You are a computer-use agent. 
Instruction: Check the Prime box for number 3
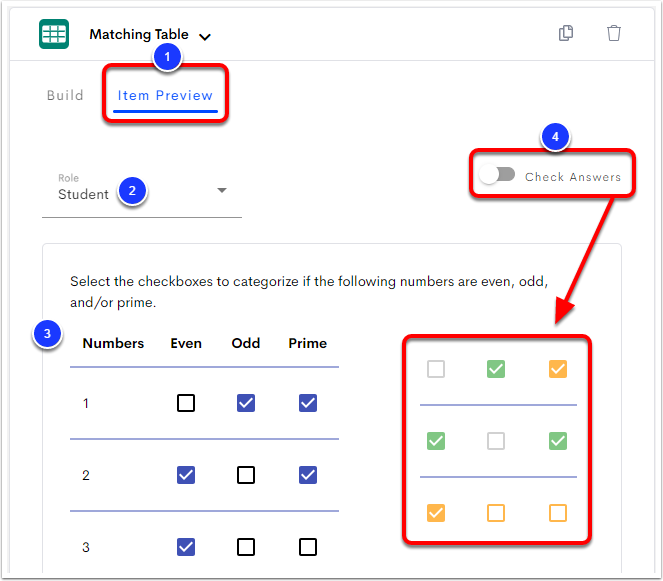click(x=308, y=547)
